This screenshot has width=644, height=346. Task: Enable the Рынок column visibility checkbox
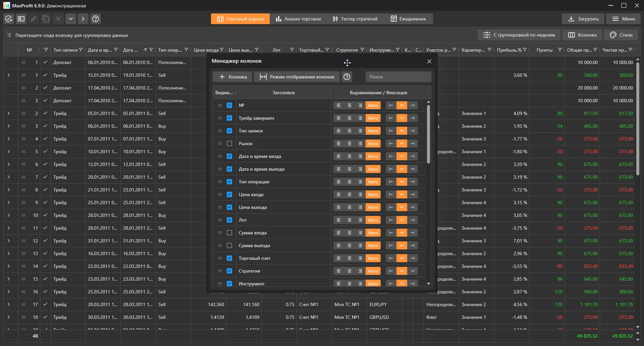(x=229, y=143)
